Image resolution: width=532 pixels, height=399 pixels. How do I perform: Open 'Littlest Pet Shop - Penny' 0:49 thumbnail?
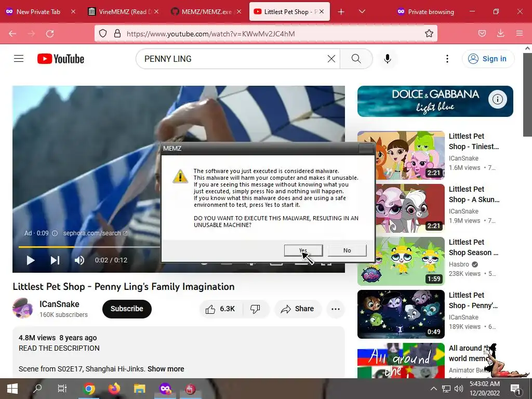point(401,314)
